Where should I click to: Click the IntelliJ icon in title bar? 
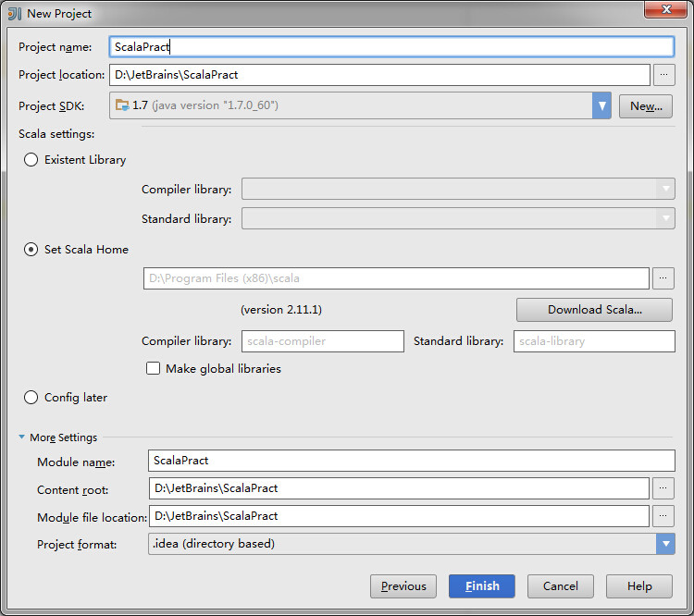pyautogui.click(x=15, y=14)
